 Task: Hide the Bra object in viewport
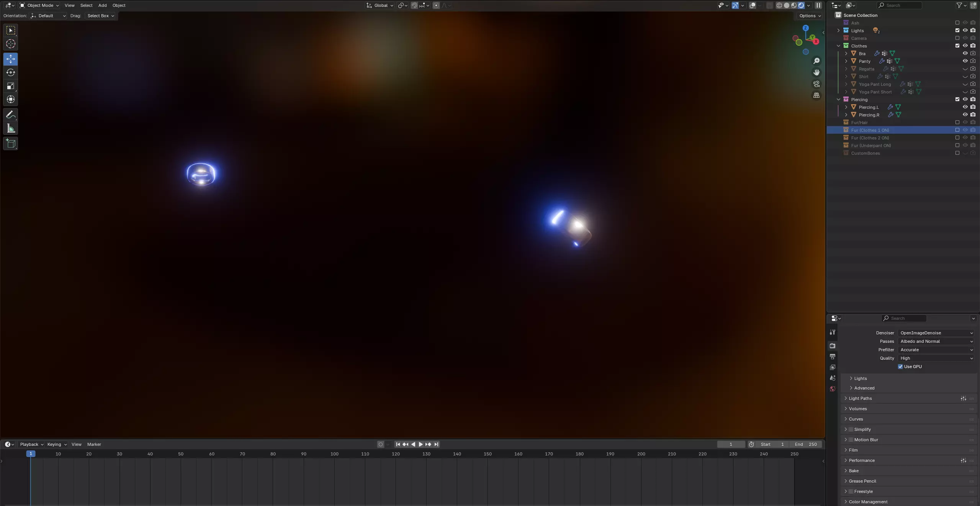click(965, 53)
